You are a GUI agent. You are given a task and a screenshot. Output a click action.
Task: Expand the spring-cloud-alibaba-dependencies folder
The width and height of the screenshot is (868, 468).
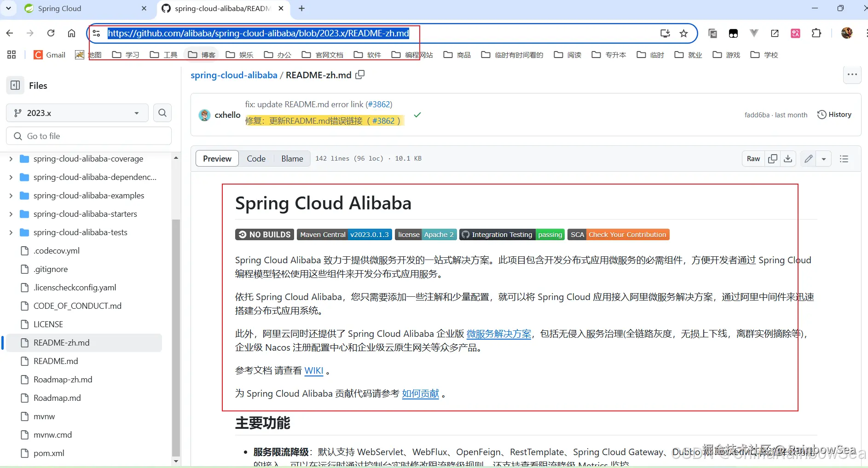click(11, 177)
